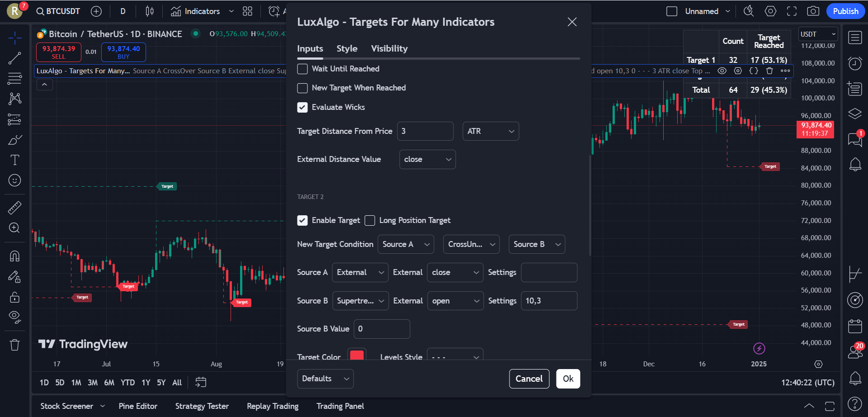Screen dimensions: 868x417
Task: Select the Trend Line drawing tool
Action: pyautogui.click(x=15, y=58)
